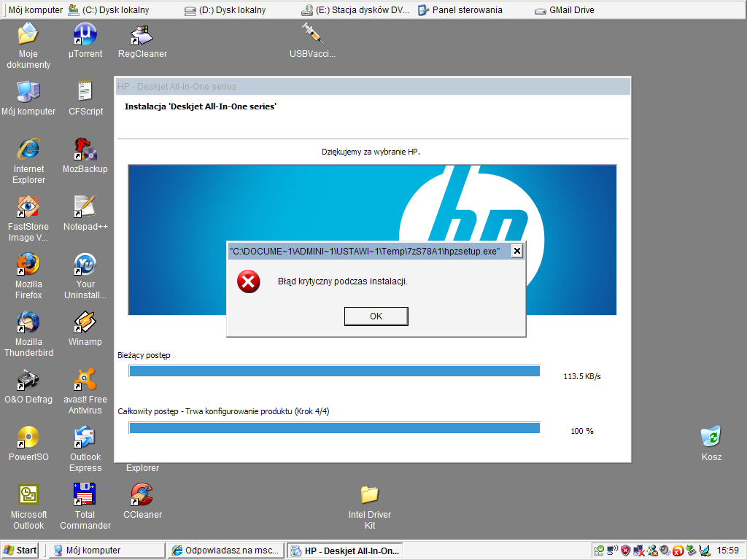Open (E:) Stacja dysków DVD toolbar link

pyautogui.click(x=355, y=10)
